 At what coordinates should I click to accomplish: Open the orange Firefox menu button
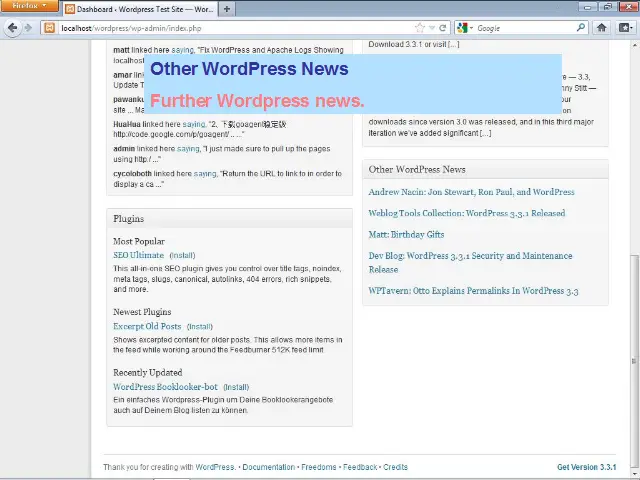(29, 6)
